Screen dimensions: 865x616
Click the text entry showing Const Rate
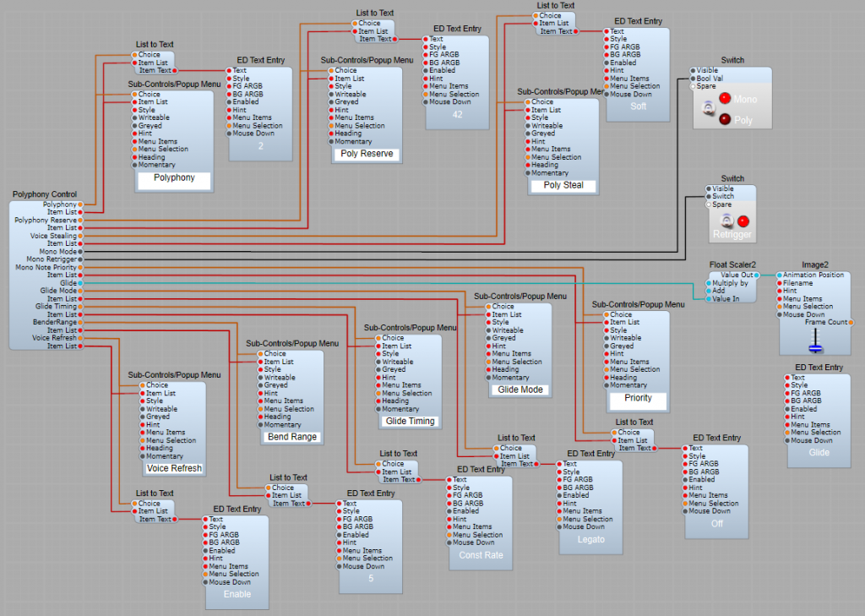point(481,555)
